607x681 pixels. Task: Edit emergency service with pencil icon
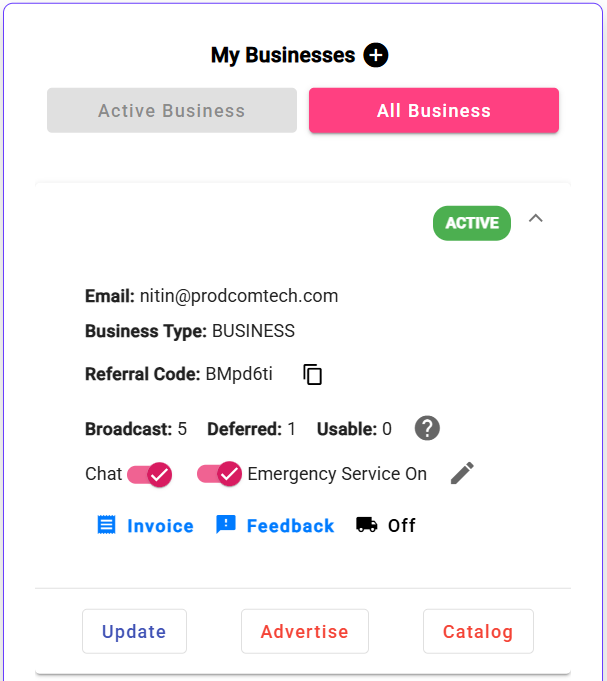[x=462, y=473]
